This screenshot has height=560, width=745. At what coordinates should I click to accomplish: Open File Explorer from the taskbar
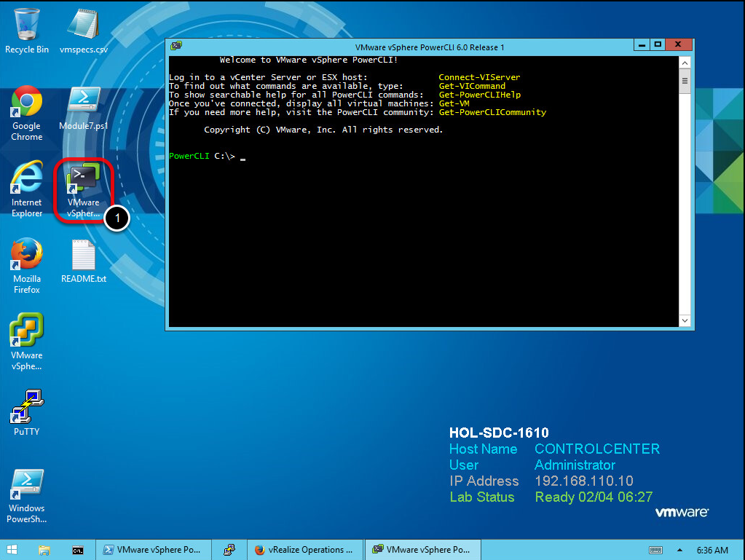coord(44,550)
